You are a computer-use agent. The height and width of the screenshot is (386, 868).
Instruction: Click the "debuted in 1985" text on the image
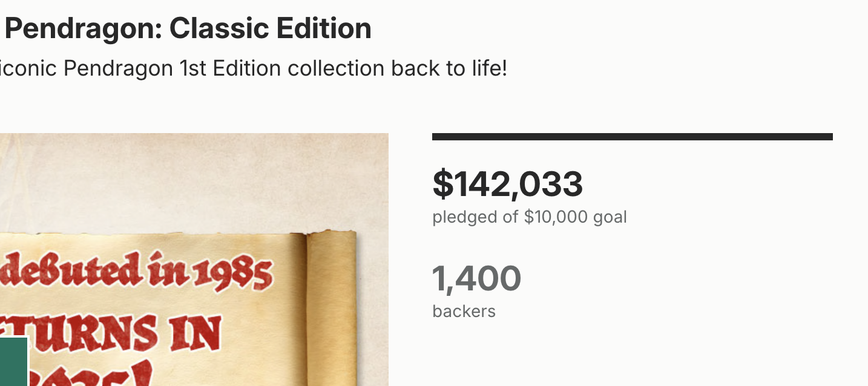134,272
